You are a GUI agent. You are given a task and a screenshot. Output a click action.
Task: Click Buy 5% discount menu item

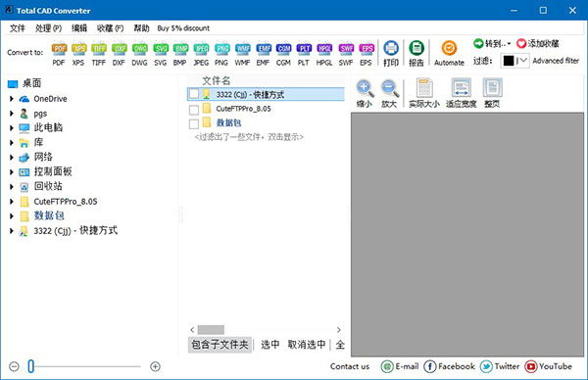183,28
